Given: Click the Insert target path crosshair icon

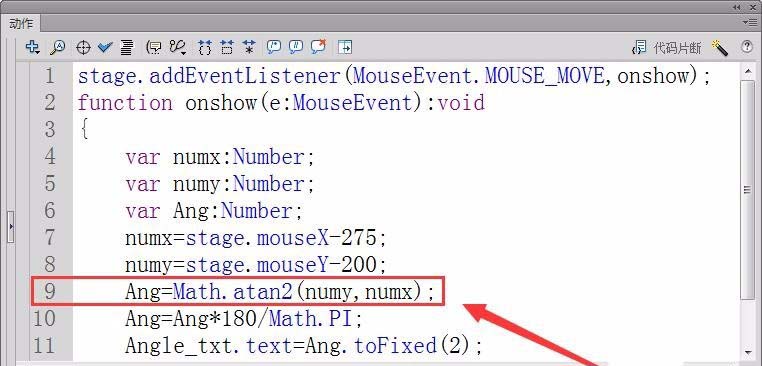Looking at the screenshot, I should [83, 47].
